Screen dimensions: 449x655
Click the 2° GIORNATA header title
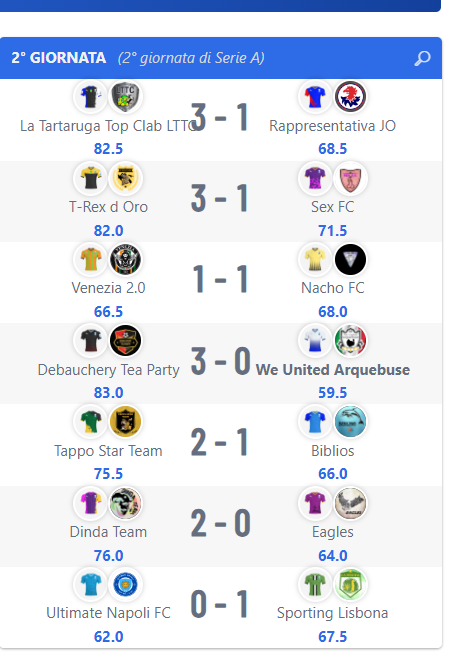pos(58,58)
